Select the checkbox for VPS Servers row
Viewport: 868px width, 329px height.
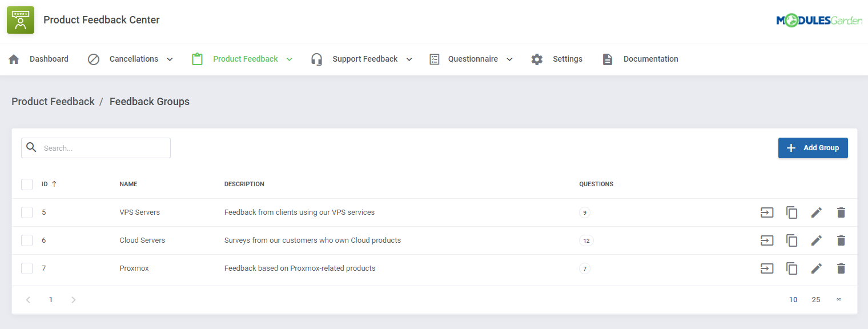27,212
